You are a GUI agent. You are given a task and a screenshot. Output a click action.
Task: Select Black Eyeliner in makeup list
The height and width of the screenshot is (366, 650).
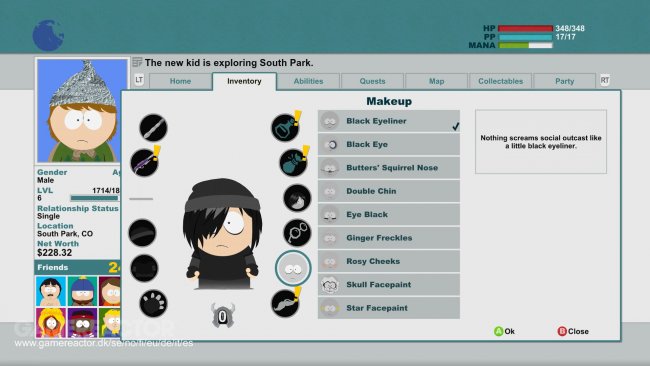click(x=389, y=121)
